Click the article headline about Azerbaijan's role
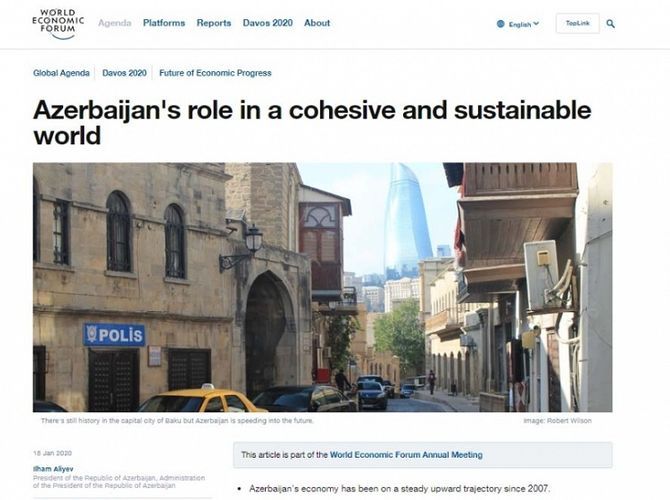670x500 pixels. pyautogui.click(x=311, y=122)
